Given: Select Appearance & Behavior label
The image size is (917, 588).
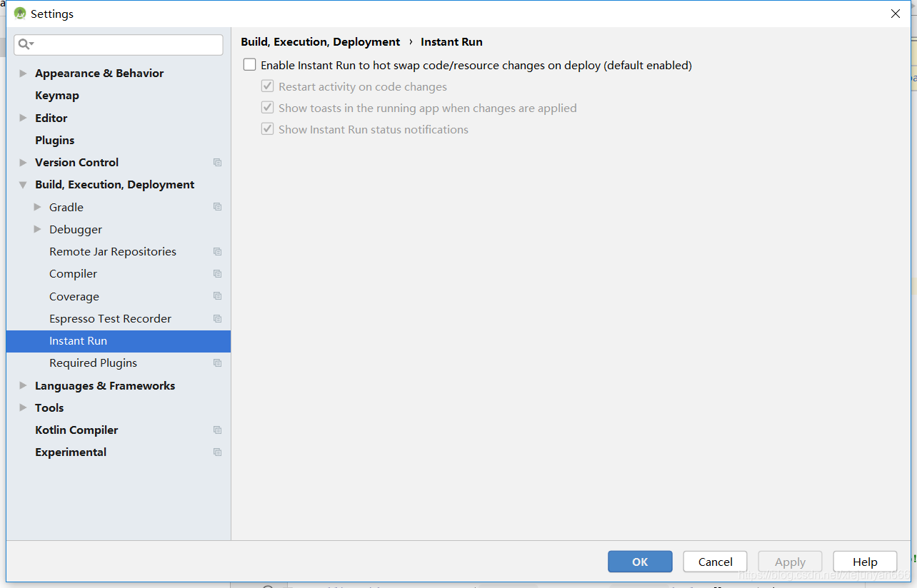Looking at the screenshot, I should pyautogui.click(x=99, y=73).
